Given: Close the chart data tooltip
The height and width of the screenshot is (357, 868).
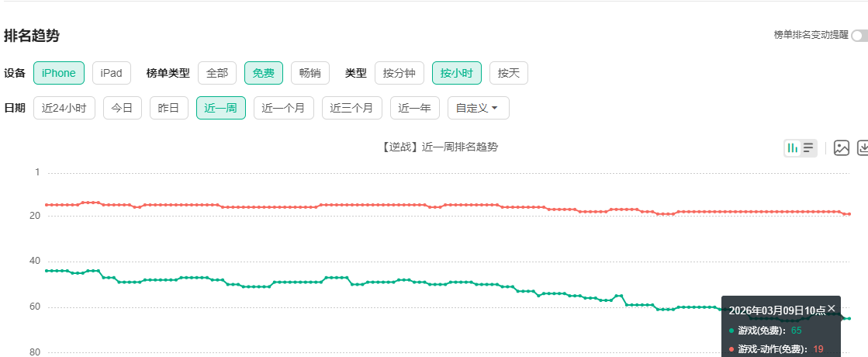Looking at the screenshot, I should (832, 308).
